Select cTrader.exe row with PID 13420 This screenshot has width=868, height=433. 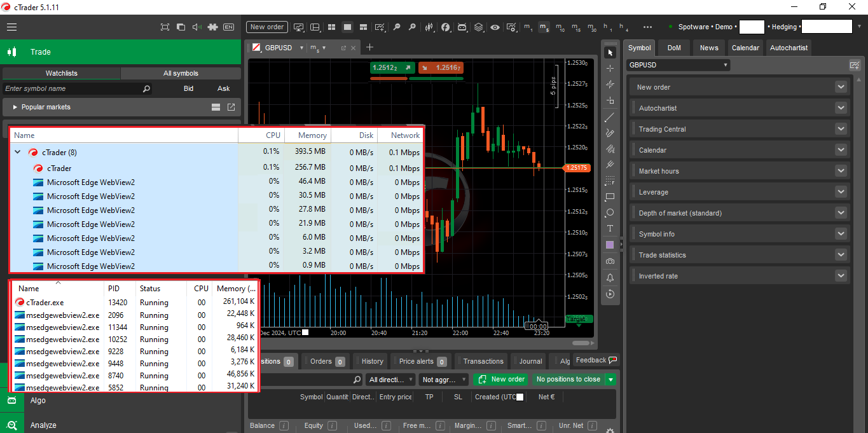pos(135,303)
